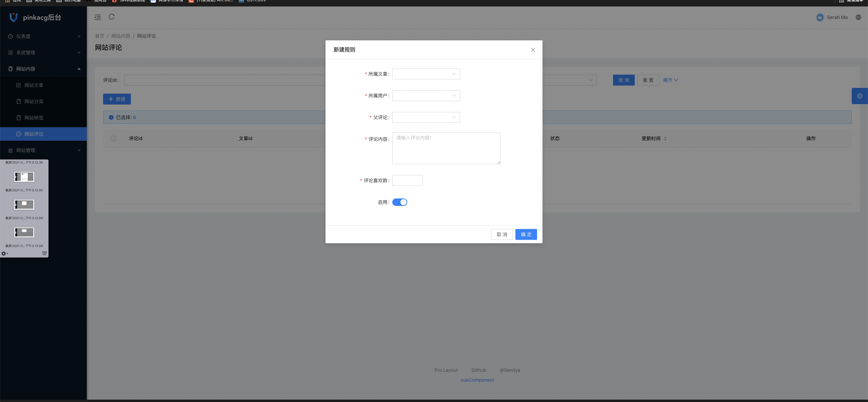Open the 父评论 dropdown

pyautogui.click(x=426, y=117)
